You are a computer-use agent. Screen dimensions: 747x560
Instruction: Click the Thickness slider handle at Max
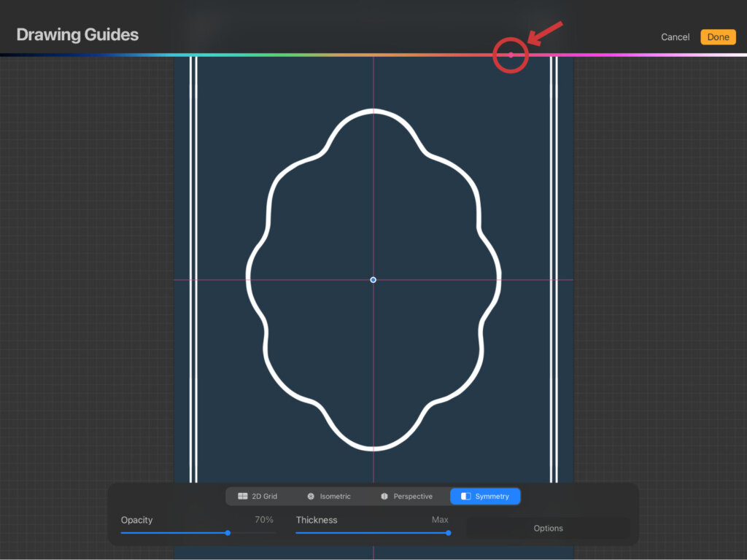[x=448, y=533]
